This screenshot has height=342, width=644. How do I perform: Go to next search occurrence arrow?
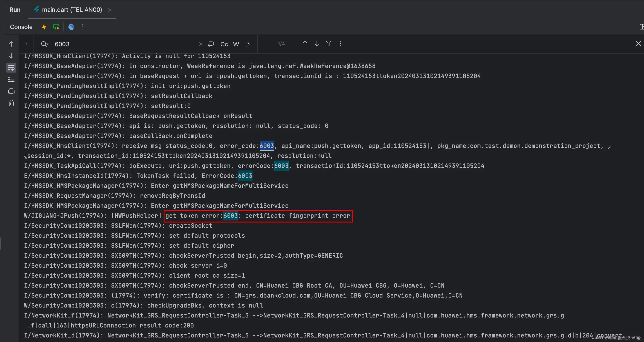(317, 44)
